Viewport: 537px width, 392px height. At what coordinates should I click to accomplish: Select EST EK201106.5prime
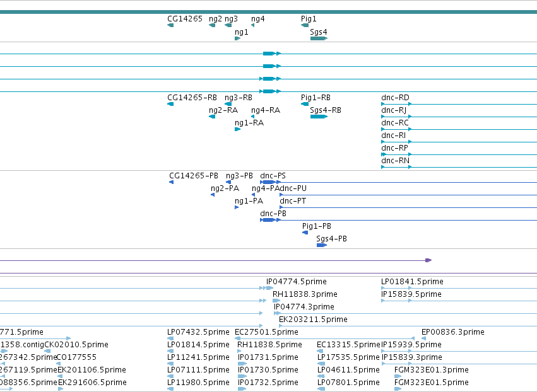coord(91,371)
